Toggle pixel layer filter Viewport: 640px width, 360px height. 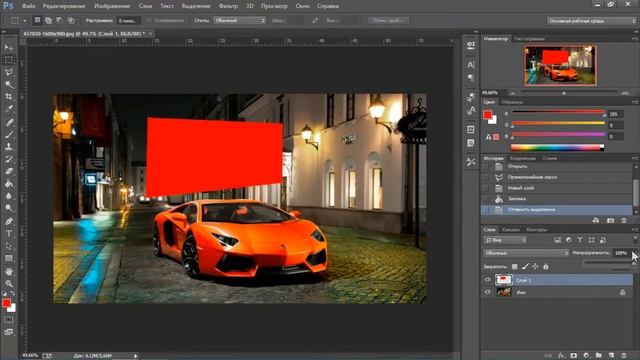point(558,240)
